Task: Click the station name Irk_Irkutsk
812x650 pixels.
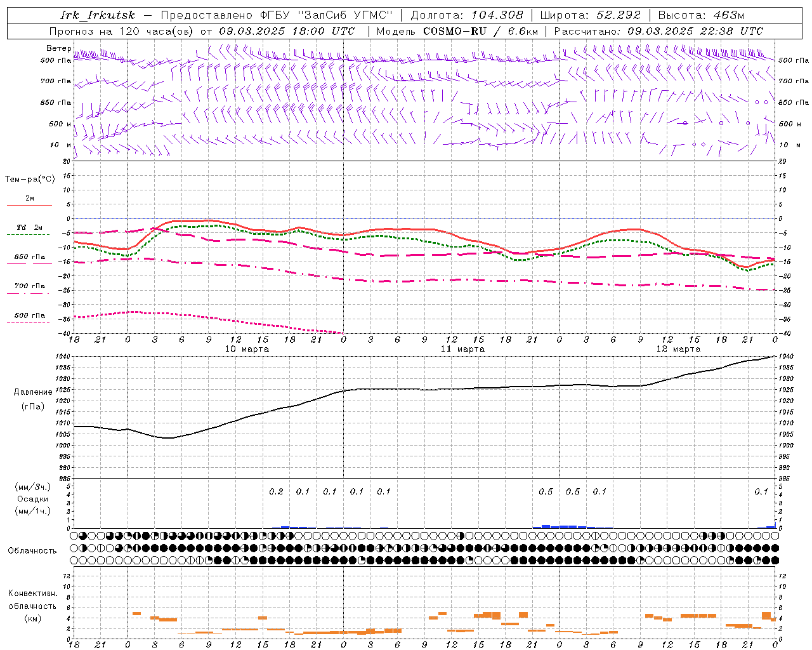Action: [x=98, y=15]
